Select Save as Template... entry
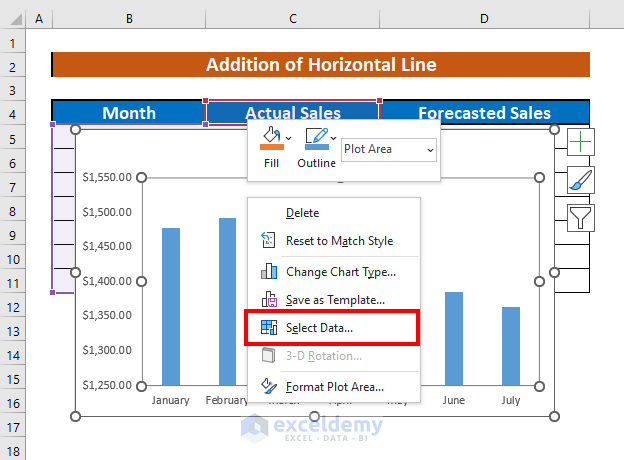This screenshot has height=460, width=624. click(x=333, y=300)
